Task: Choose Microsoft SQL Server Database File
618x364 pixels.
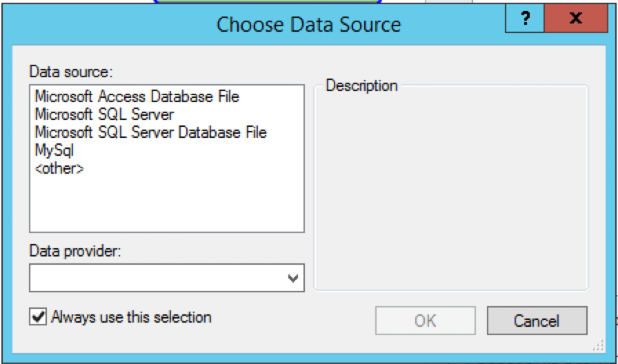Action: (150, 132)
